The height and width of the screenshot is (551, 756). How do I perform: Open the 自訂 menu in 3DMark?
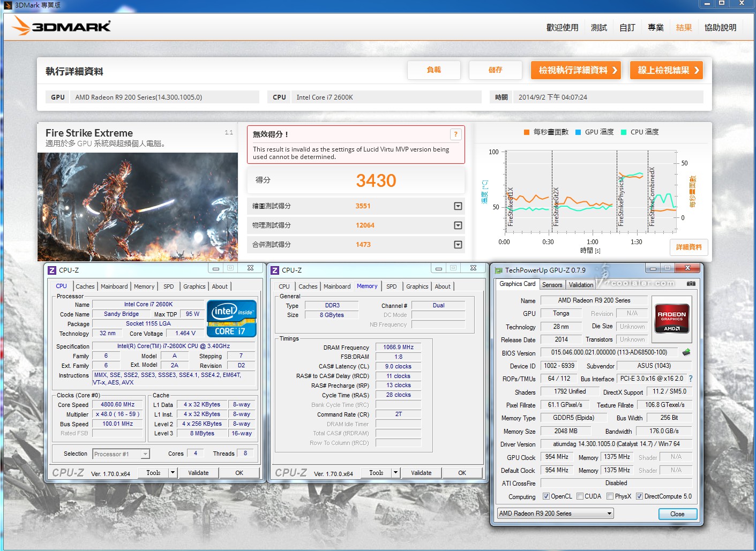point(627,27)
